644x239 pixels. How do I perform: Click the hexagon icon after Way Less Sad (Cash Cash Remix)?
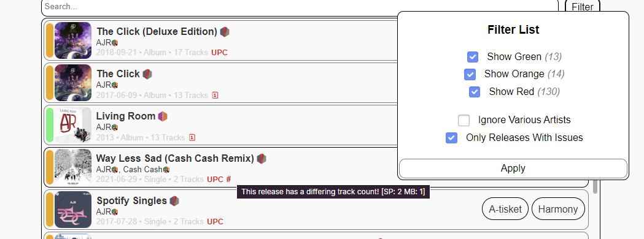click(x=262, y=158)
